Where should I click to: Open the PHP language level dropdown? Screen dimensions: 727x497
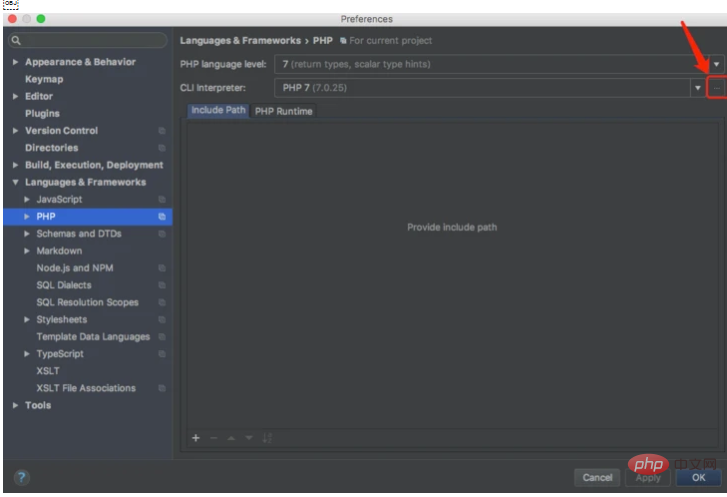[x=716, y=64]
